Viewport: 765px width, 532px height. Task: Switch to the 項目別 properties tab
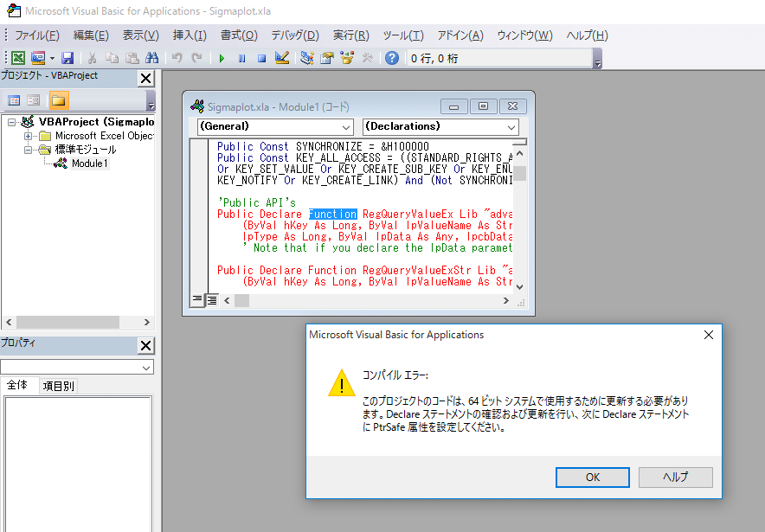pyautogui.click(x=58, y=386)
